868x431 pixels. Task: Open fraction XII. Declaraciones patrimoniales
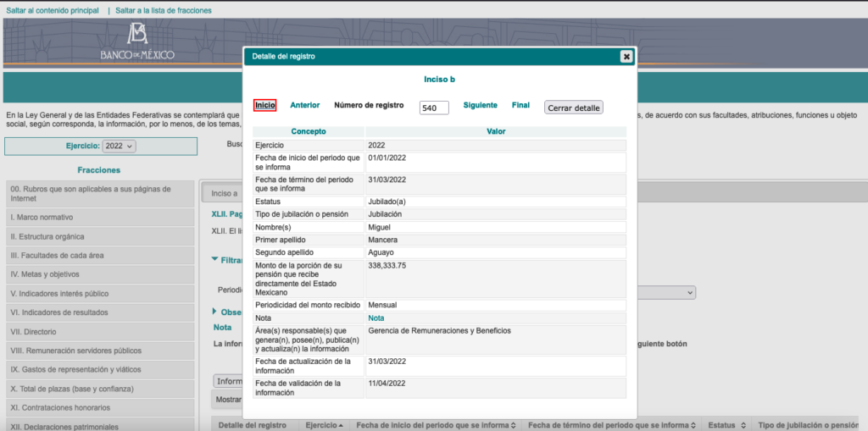pyautogui.click(x=100, y=425)
